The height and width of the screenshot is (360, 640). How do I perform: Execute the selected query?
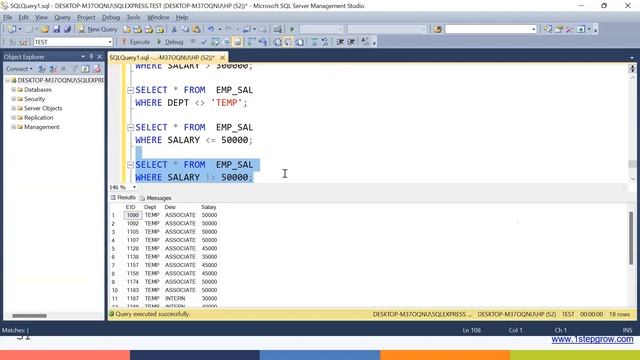[x=136, y=42]
